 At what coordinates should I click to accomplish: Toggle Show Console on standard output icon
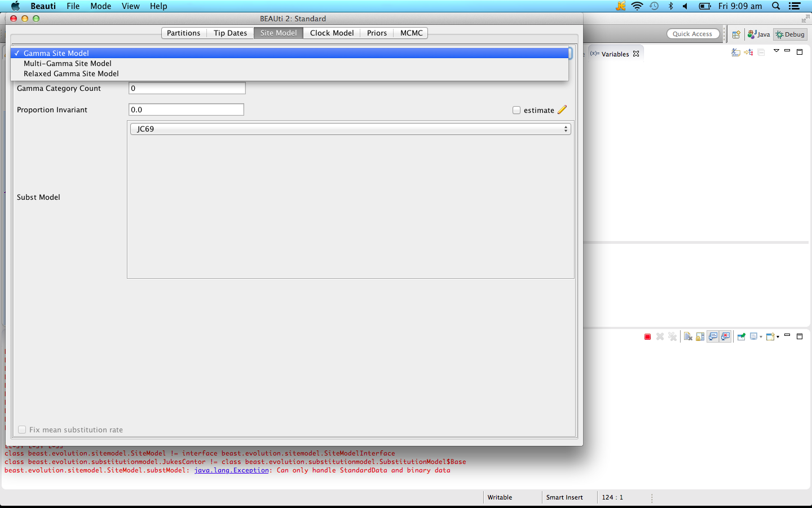click(x=713, y=336)
